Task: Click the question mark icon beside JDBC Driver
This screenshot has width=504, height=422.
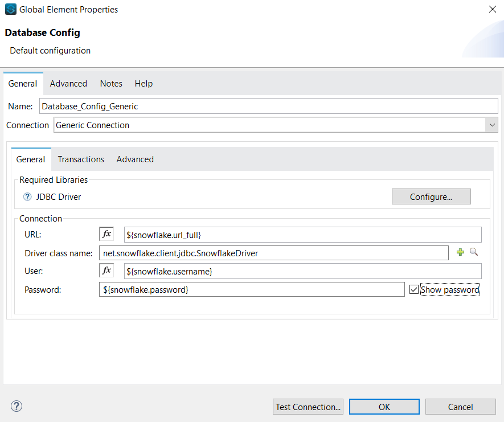Action: click(x=27, y=197)
